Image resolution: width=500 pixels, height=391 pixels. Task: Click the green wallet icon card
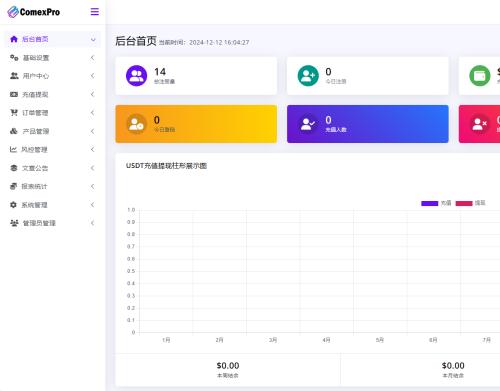coord(480,76)
